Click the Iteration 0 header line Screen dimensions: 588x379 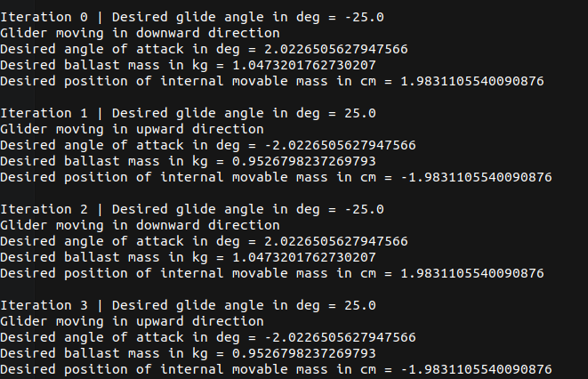[x=192, y=17]
